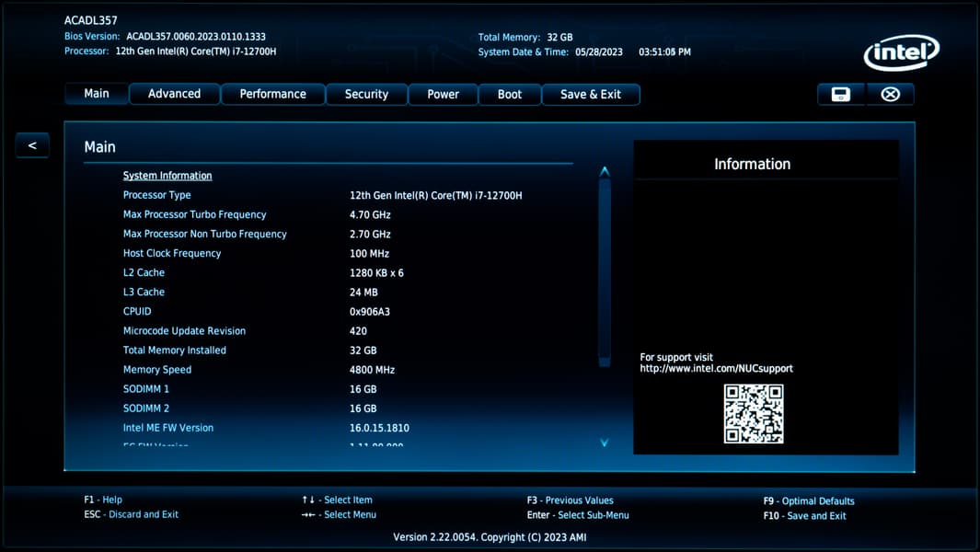Select the Host Clock Frequency label

[x=172, y=253]
